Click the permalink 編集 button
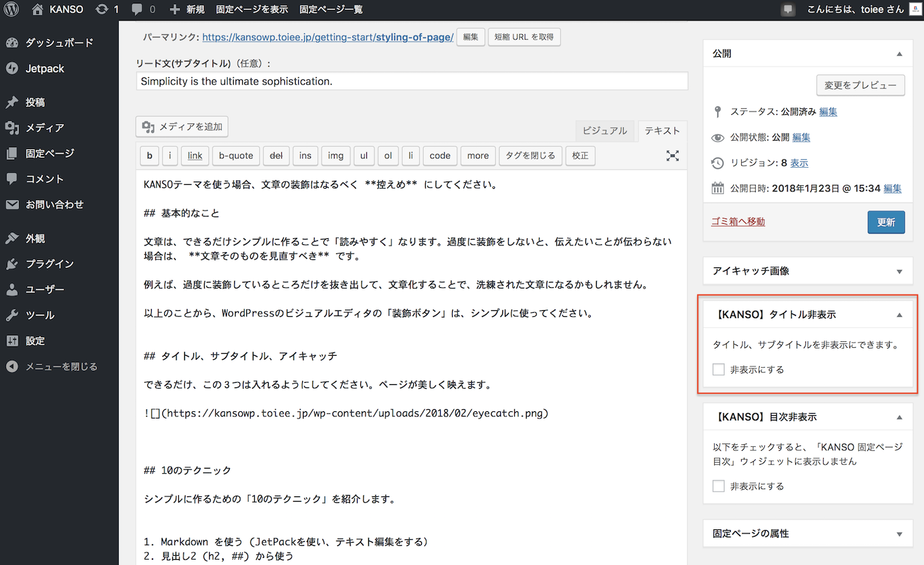 click(x=471, y=37)
